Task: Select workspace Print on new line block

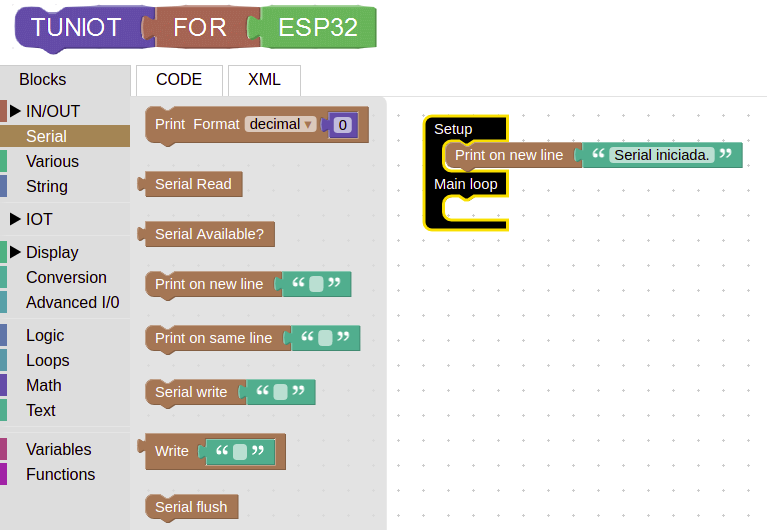Action: tap(509, 155)
